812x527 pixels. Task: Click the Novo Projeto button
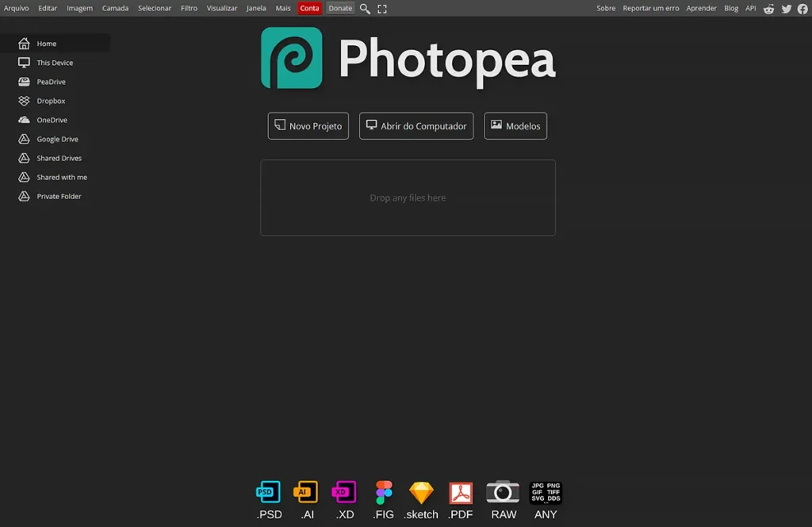point(308,126)
